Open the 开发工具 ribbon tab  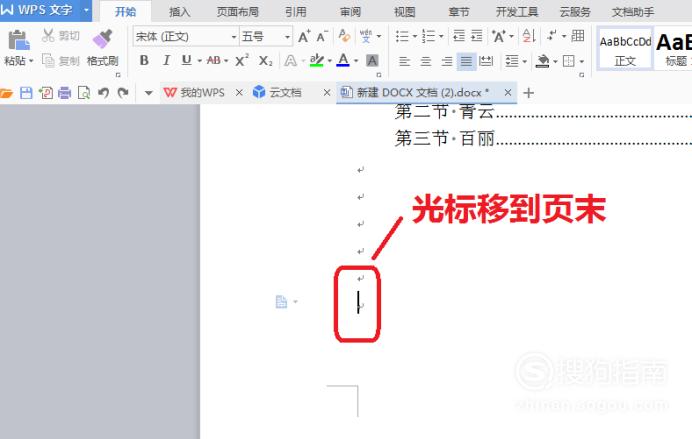pyautogui.click(x=517, y=12)
